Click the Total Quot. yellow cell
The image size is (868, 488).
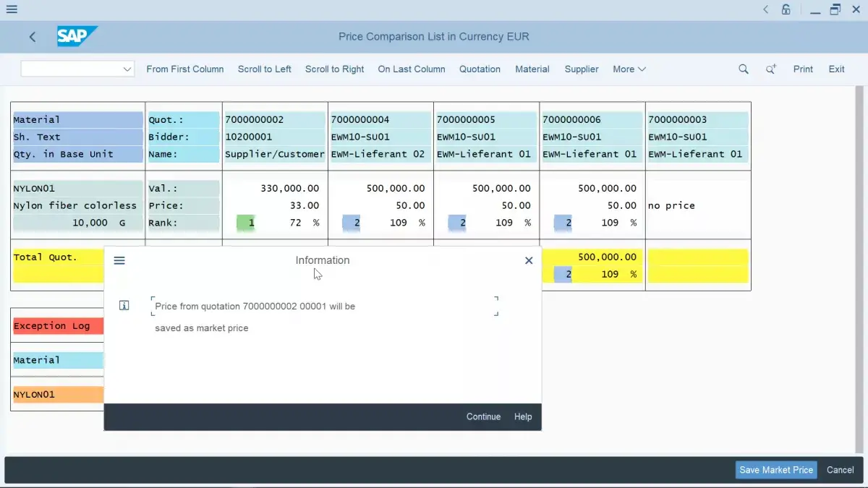pyautogui.click(x=58, y=257)
